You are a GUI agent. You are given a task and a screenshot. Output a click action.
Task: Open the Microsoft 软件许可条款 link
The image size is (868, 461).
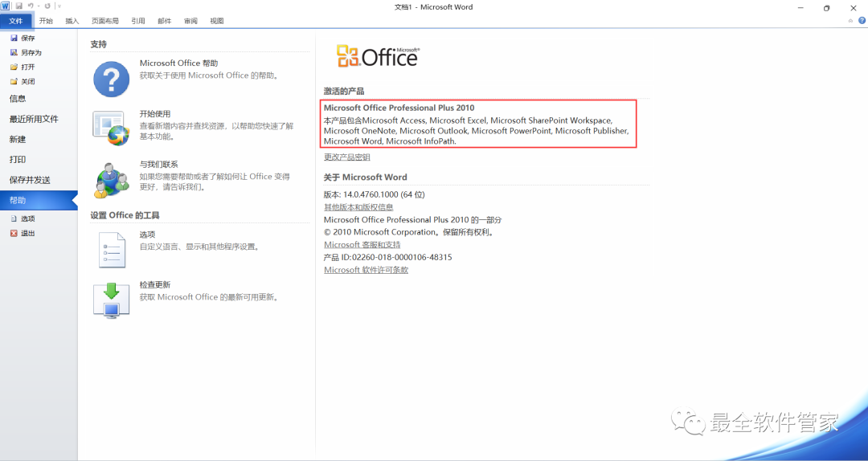[366, 270]
